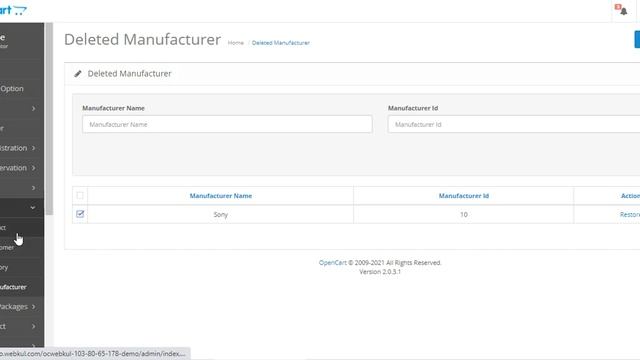Click the pencil icon beside Deleted Manufacturer
Image resolution: width=640 pixels, height=360 pixels.
click(78, 74)
